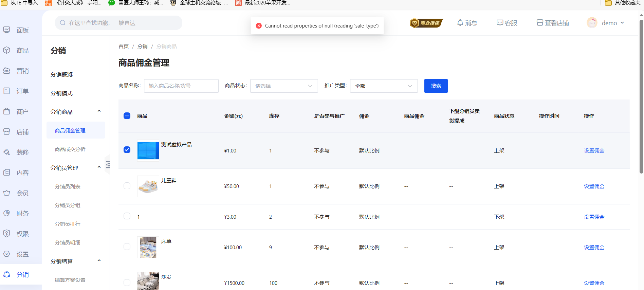The width and height of the screenshot is (644, 290).
Task: Focus the top function search box
Action: point(118,23)
